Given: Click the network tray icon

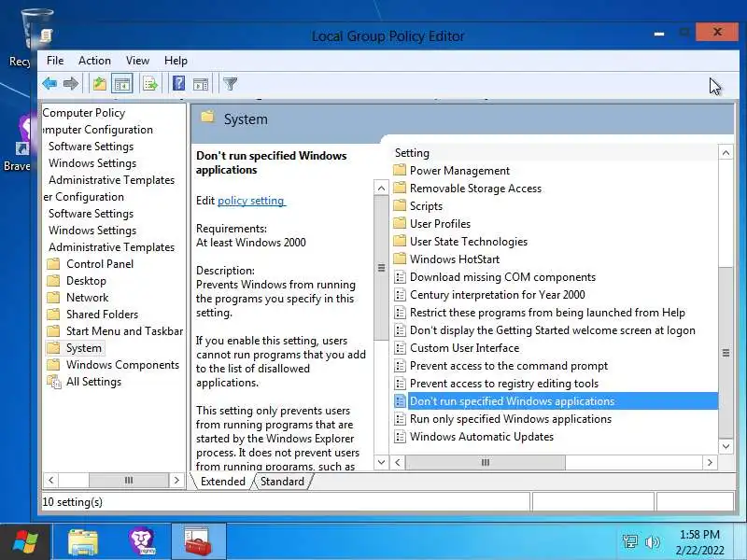Looking at the screenshot, I should tap(630, 542).
